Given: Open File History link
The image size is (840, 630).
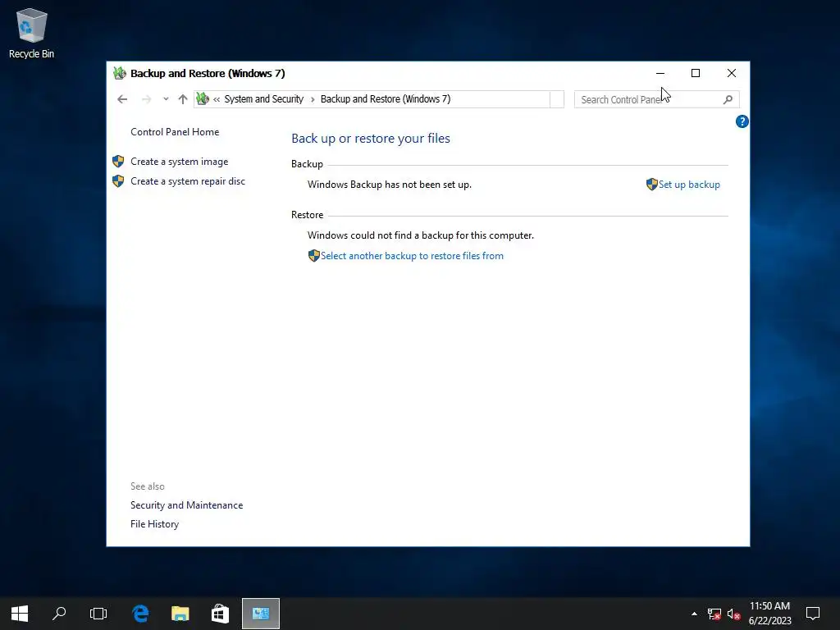Looking at the screenshot, I should [154, 524].
